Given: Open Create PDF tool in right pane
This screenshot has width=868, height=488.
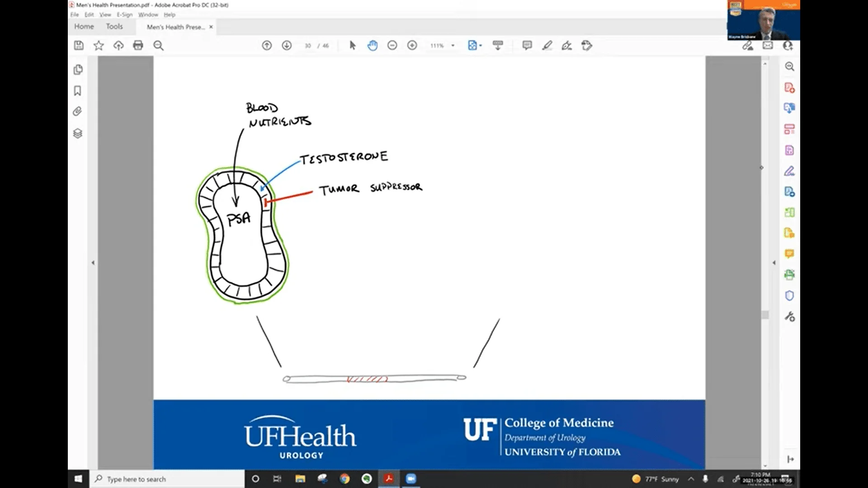Looking at the screenshot, I should point(789,88).
